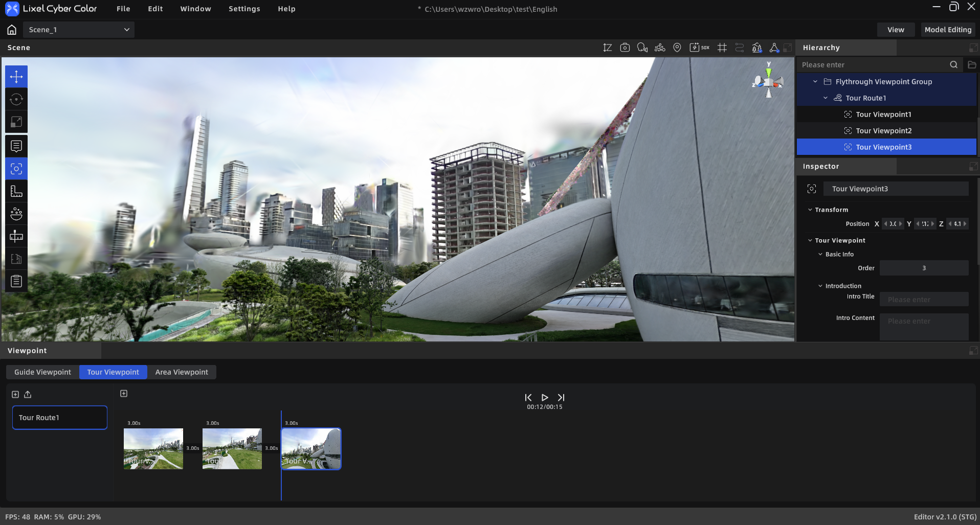Toggle the environment scenery icon with checkmark

coord(757,48)
